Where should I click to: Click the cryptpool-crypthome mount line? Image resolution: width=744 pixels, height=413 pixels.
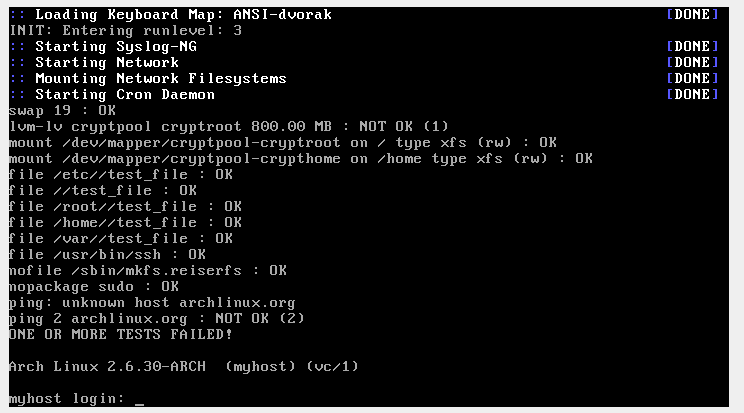tap(300, 158)
